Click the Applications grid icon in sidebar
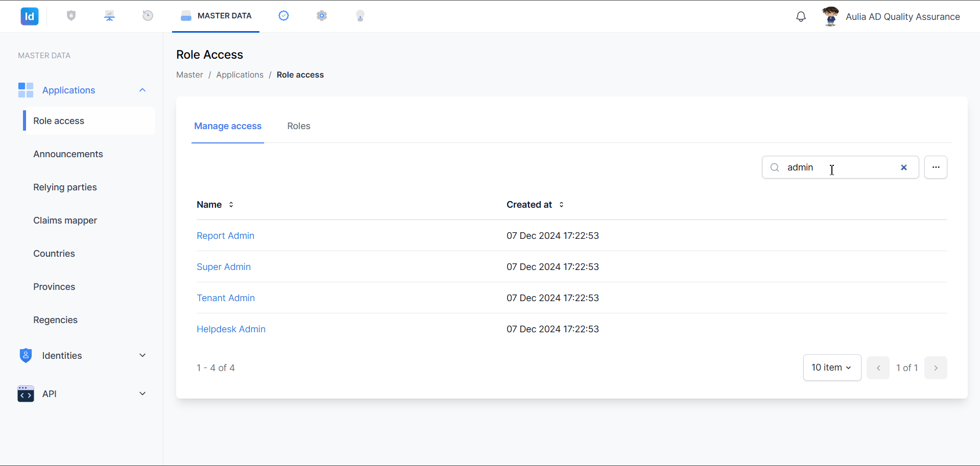 tap(26, 90)
